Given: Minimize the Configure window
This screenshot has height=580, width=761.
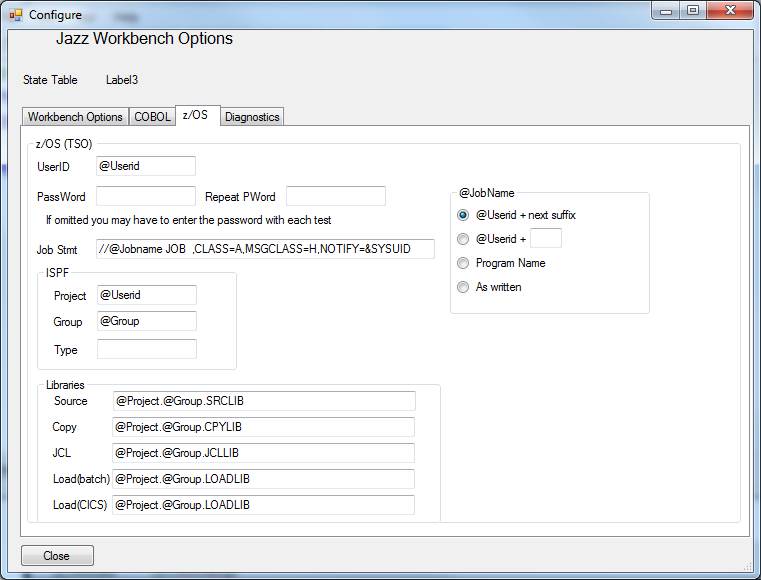Looking at the screenshot, I should [666, 11].
